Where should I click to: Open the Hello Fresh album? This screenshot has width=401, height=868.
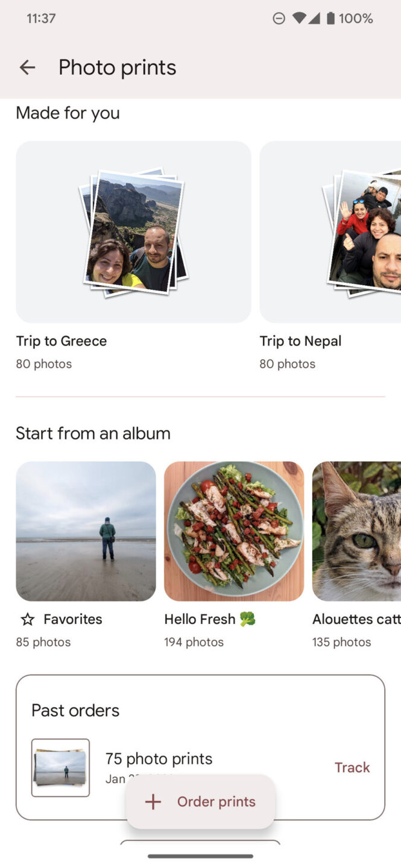[x=234, y=531]
